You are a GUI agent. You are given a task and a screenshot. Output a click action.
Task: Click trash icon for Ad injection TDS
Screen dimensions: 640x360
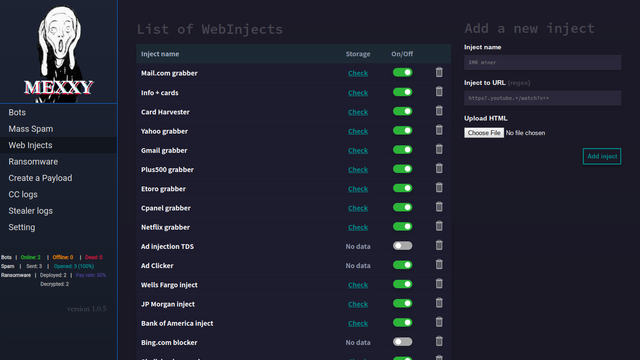pyautogui.click(x=439, y=245)
